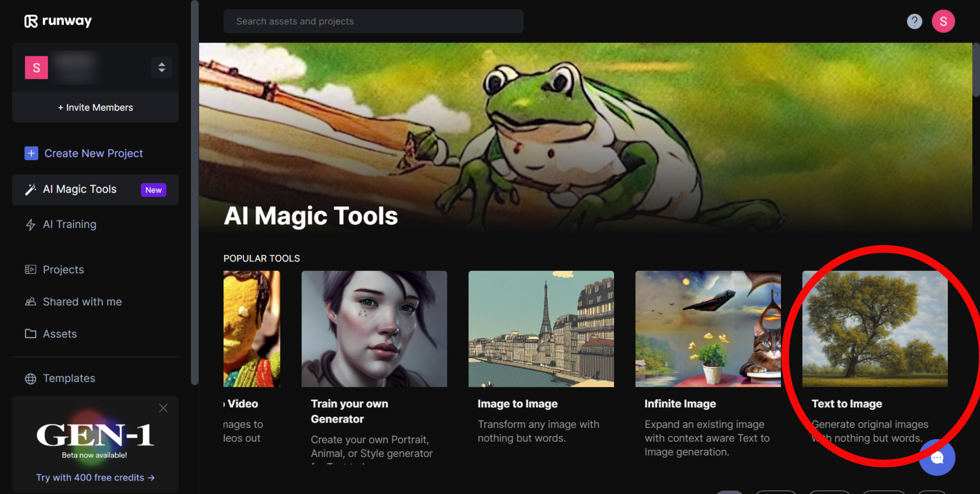
Task: Click Beta now available text
Action: pyautogui.click(x=94, y=455)
